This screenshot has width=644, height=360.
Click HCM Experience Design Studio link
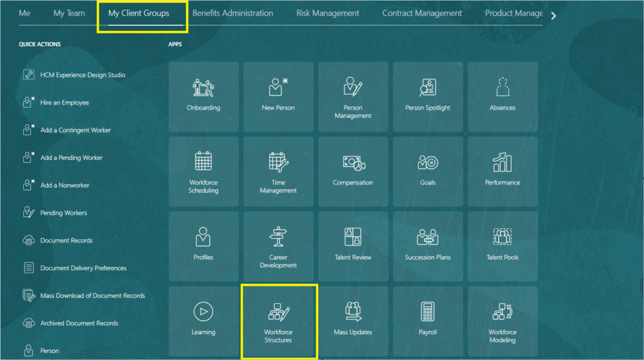(x=82, y=75)
